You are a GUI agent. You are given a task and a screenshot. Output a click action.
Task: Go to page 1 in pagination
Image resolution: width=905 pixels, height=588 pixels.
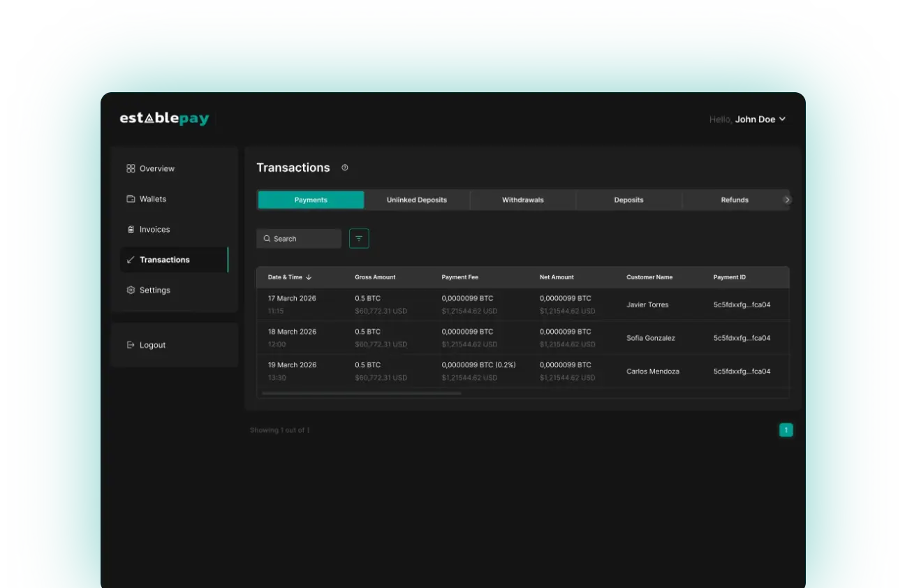(x=786, y=430)
